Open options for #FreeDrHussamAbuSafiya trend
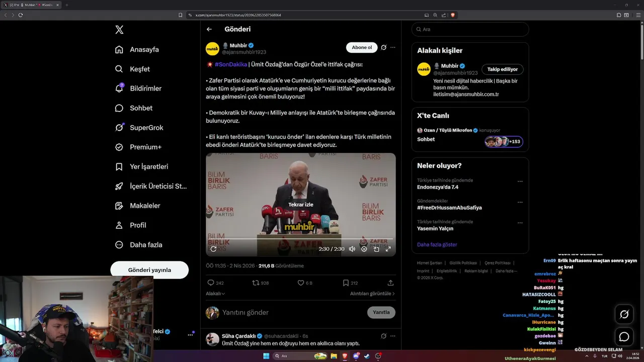The image size is (644, 362). [x=520, y=202]
